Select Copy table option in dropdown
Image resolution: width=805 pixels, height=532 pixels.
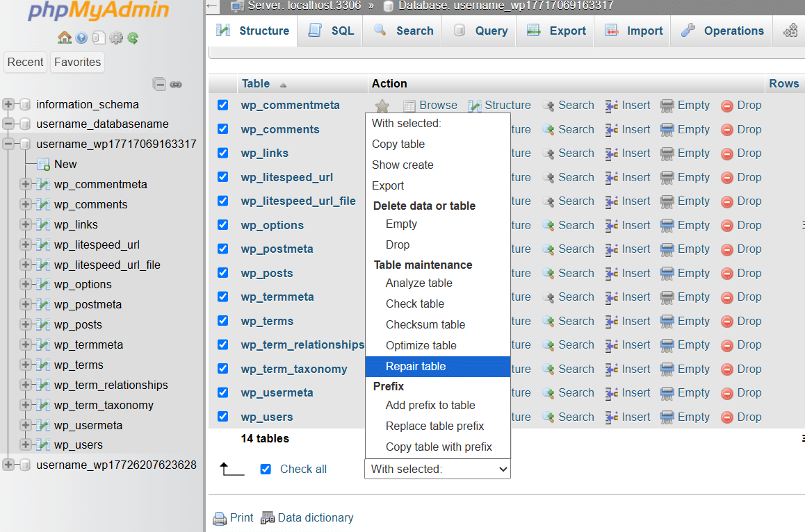click(x=438, y=144)
